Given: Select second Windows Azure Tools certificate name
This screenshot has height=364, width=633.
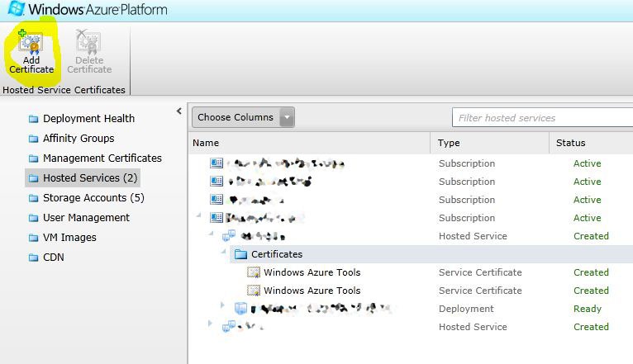Looking at the screenshot, I should coord(312,291).
